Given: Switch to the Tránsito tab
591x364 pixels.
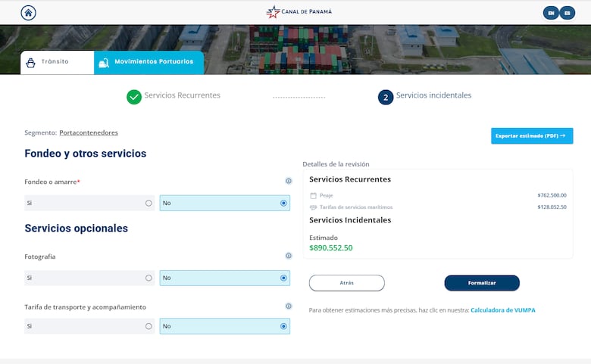Looking at the screenshot, I should click(57, 62).
